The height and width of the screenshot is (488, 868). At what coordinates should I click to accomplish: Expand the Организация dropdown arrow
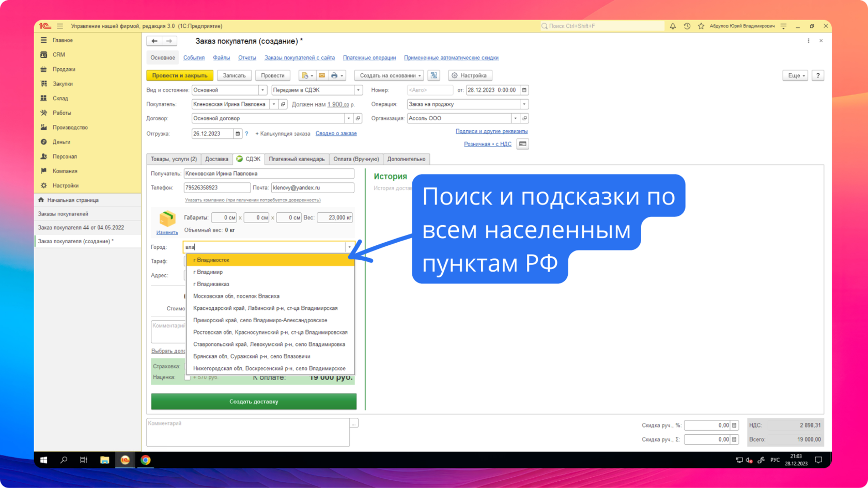coord(515,118)
